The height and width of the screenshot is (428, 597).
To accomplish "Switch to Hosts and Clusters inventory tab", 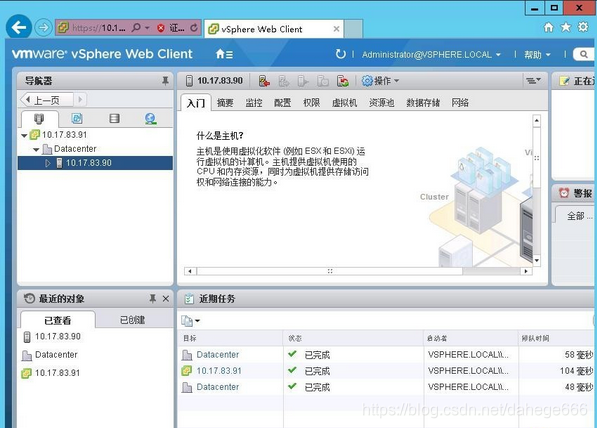I will click(x=39, y=119).
